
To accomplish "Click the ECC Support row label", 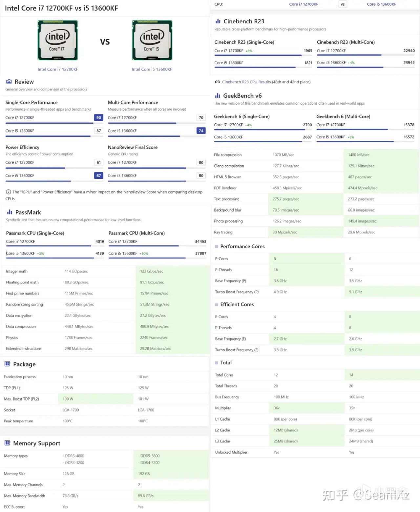I will [14, 507].
